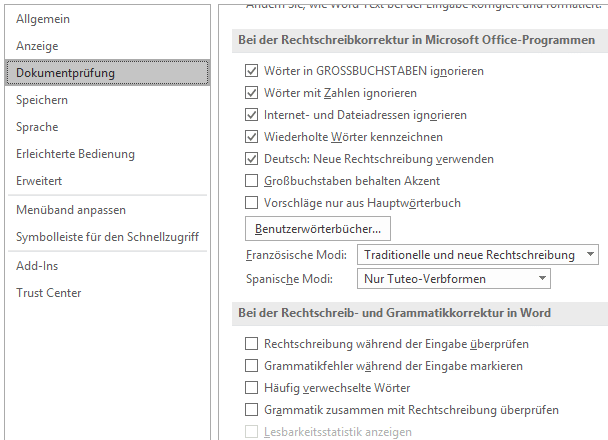The image size is (608, 440).
Task: Enable Grammatikfehler während der Eingabe markieren
Action: tap(251, 366)
